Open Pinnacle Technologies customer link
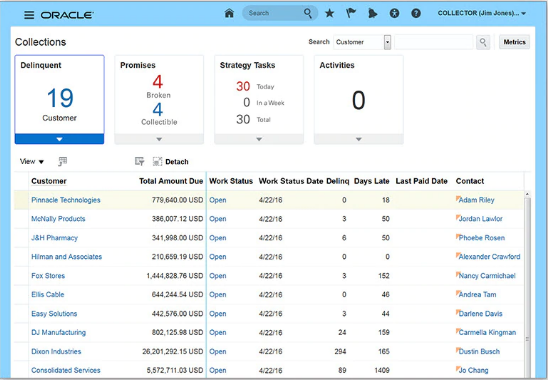 tap(66, 200)
